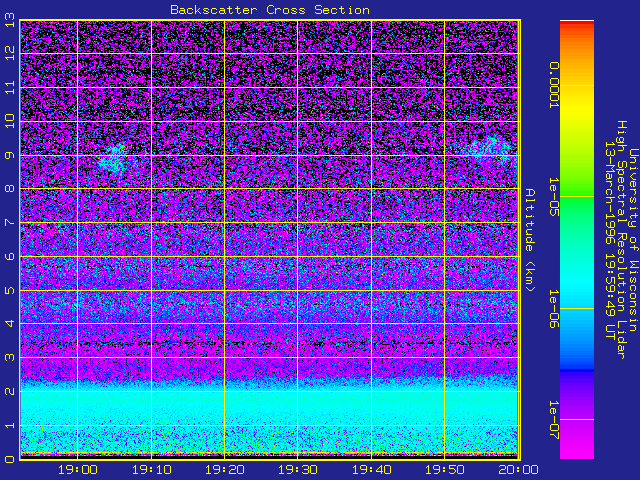Click the altitude tick label 3
The image size is (640, 480).
click(x=10, y=358)
